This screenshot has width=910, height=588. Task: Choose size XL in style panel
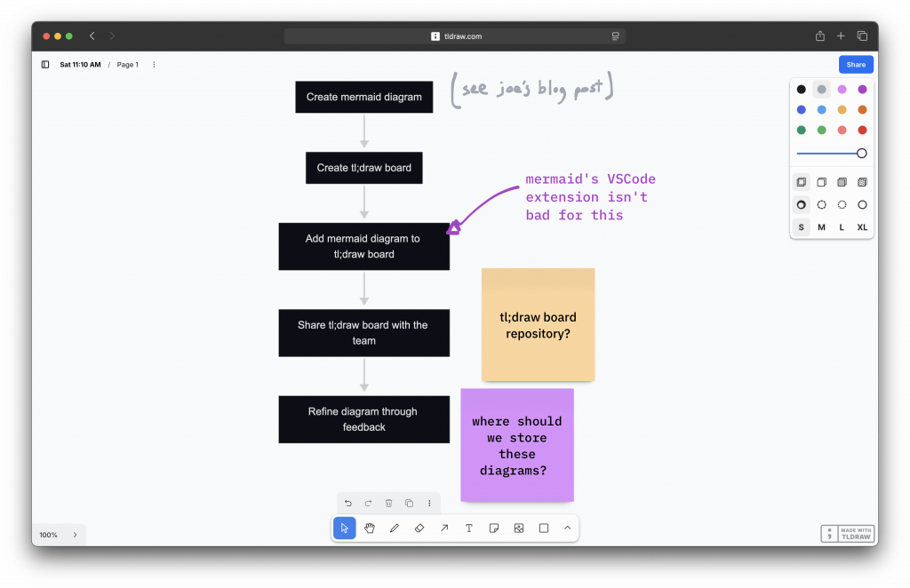(x=862, y=227)
